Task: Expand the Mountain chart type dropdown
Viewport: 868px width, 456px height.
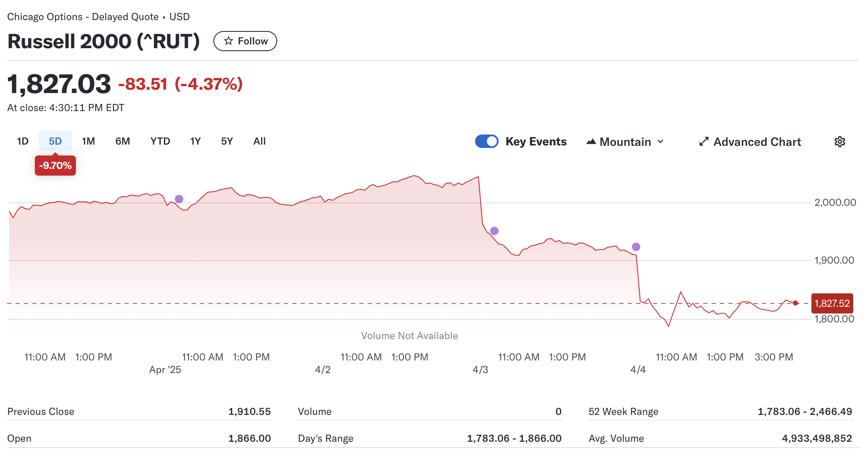Action: [x=625, y=142]
